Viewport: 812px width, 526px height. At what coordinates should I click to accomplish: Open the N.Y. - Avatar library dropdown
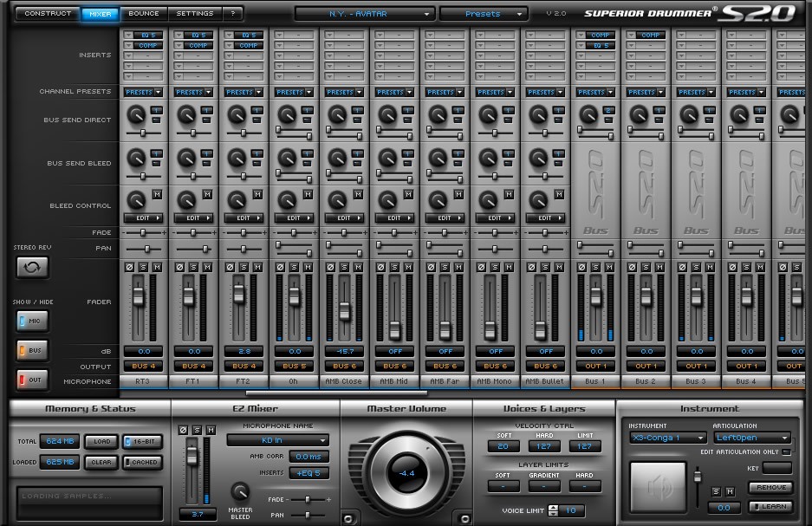click(x=363, y=14)
